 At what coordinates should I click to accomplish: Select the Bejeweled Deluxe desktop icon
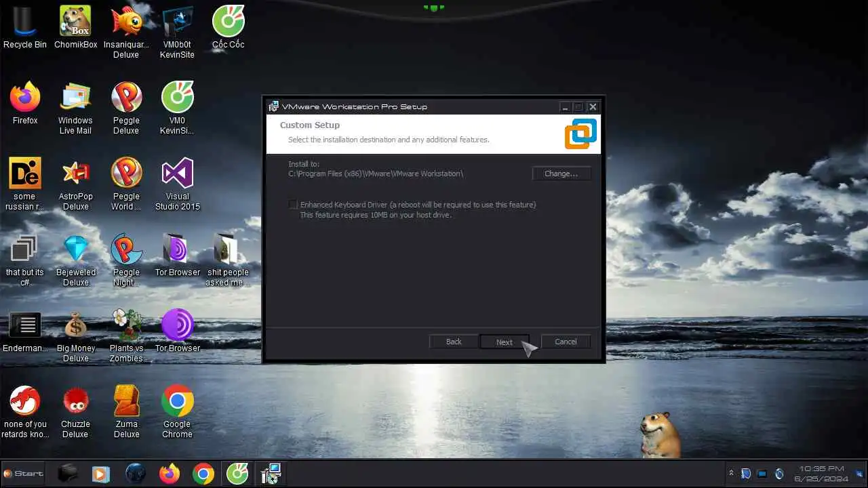point(75,260)
